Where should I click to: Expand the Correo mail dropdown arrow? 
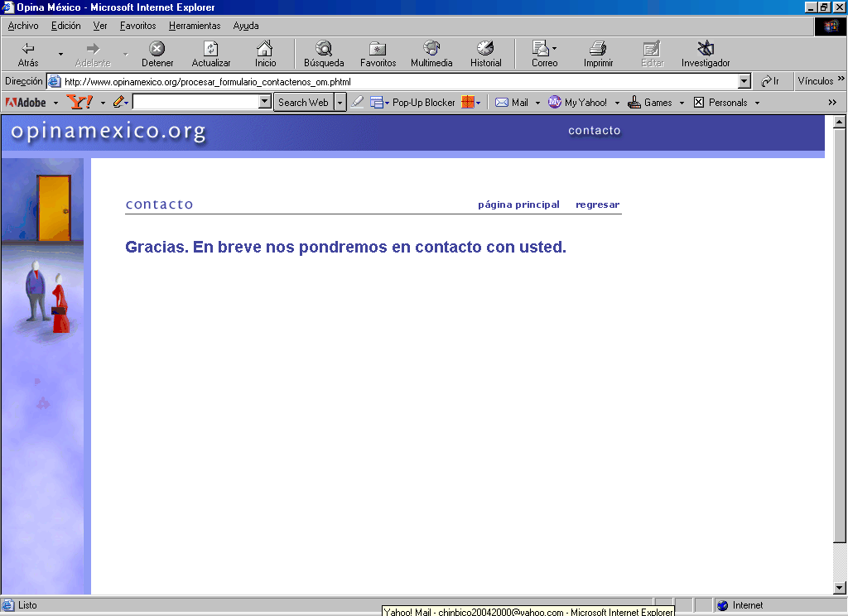pyautogui.click(x=555, y=49)
